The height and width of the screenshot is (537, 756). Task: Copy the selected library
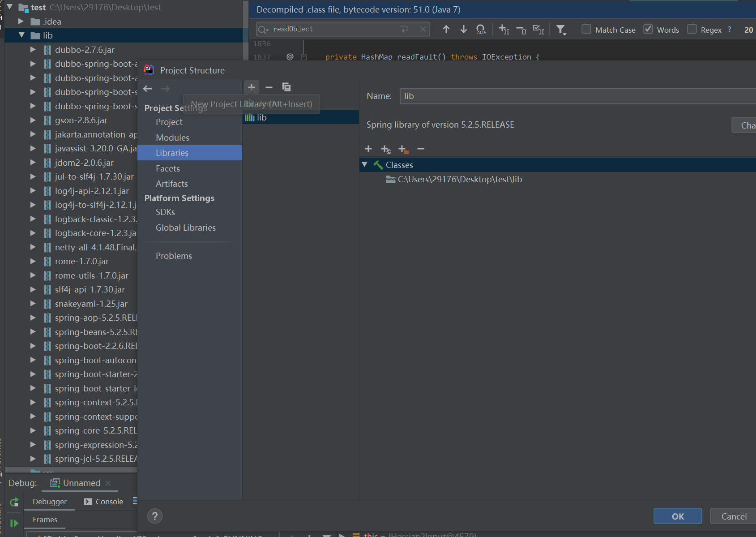(x=286, y=87)
